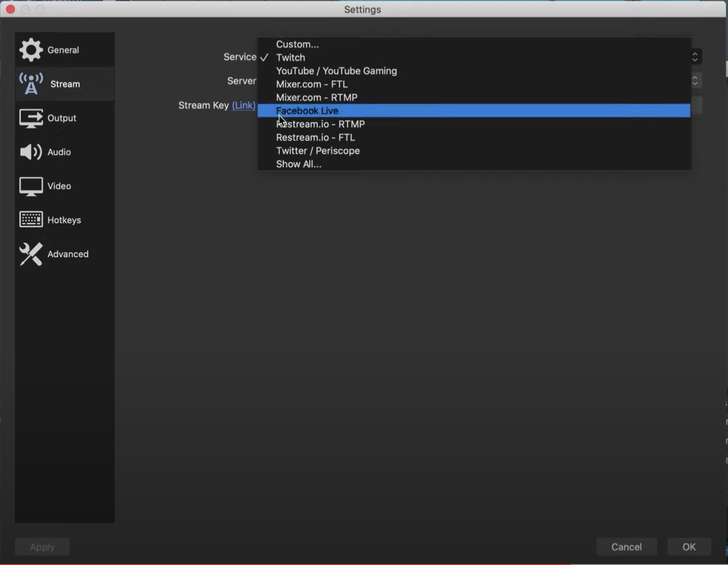Show the Hotkeys settings tab
The height and width of the screenshot is (565, 728).
pyautogui.click(x=64, y=220)
